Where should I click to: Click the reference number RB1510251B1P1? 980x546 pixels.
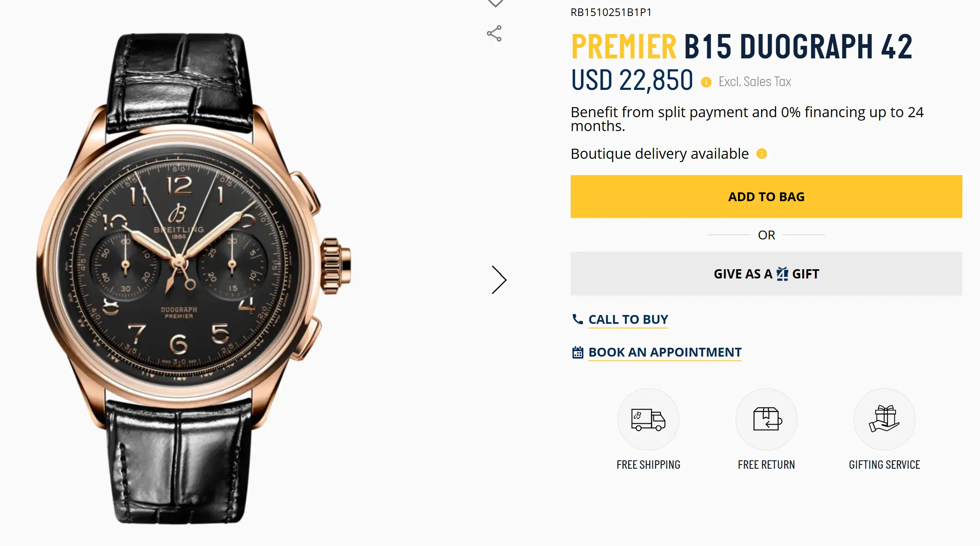point(611,13)
